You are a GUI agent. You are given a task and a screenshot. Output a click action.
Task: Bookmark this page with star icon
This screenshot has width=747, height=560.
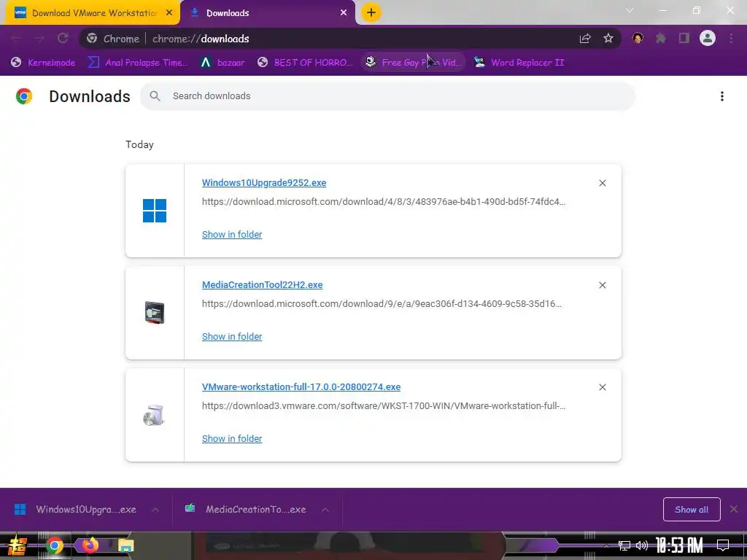tap(608, 39)
